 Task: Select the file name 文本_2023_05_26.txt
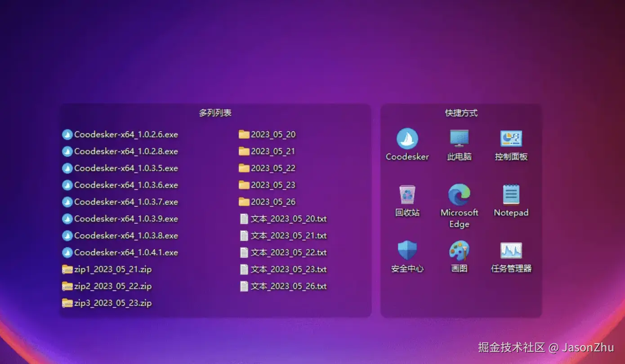click(289, 286)
